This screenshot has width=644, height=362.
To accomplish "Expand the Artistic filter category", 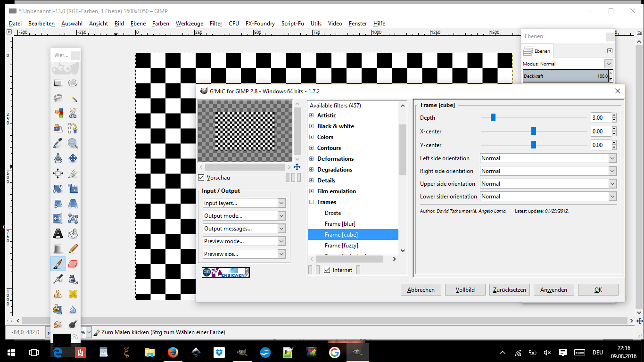I will pos(311,115).
